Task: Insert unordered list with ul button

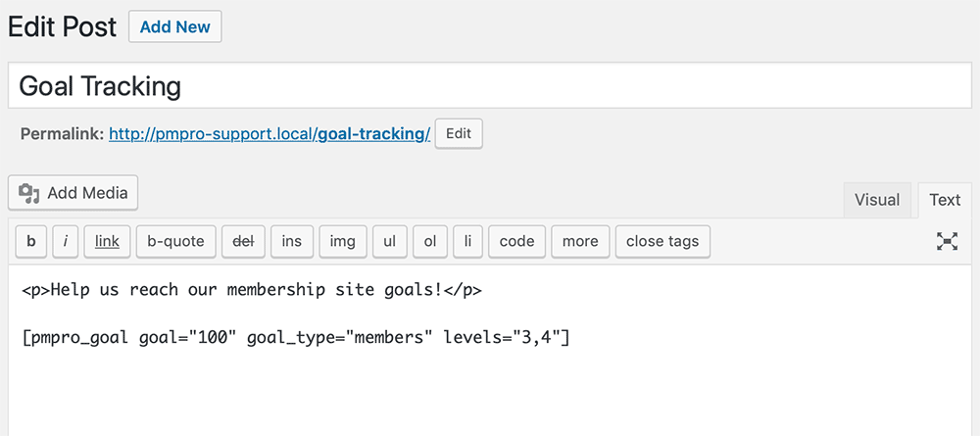Action: (390, 241)
